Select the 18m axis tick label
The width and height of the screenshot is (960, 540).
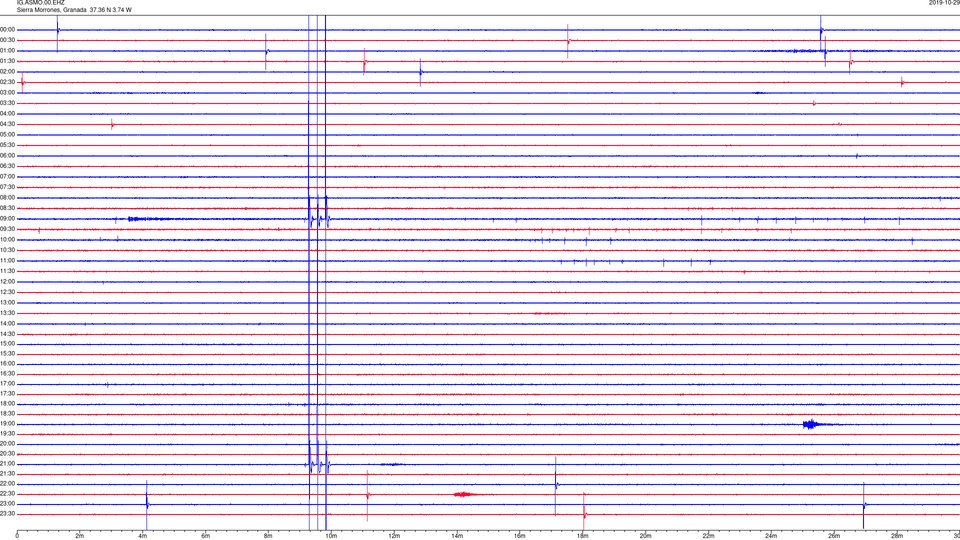(583, 536)
